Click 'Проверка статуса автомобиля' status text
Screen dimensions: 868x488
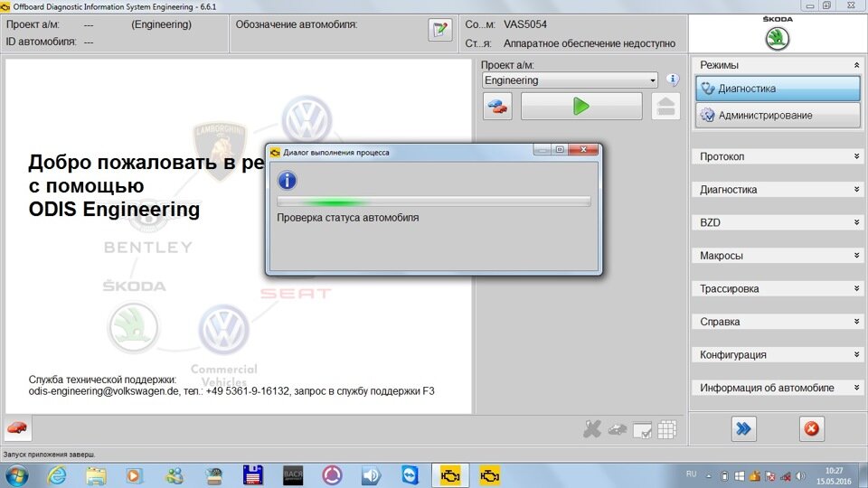click(x=347, y=218)
